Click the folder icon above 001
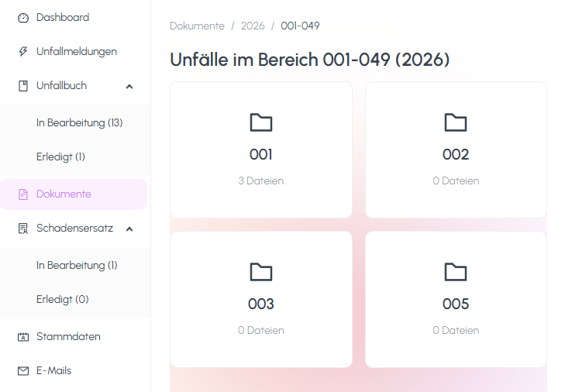The height and width of the screenshot is (392, 565). pos(261,122)
